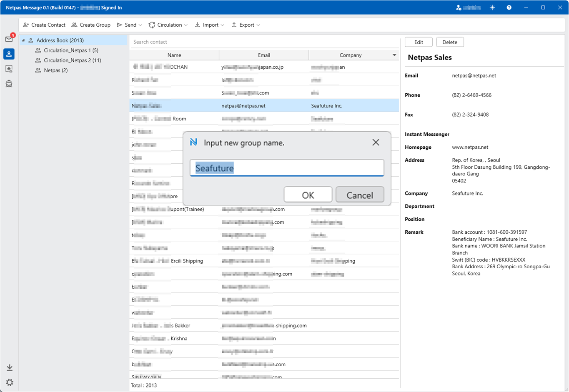Click homepage www.netpas.net

[470, 147]
